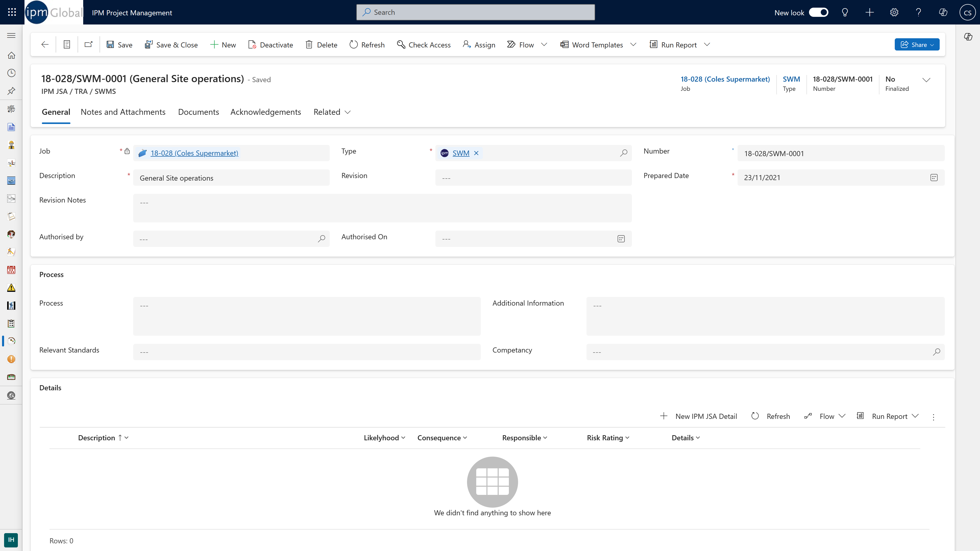Open Recent items clock icon
This screenshot has height=551, width=980.
[11, 73]
